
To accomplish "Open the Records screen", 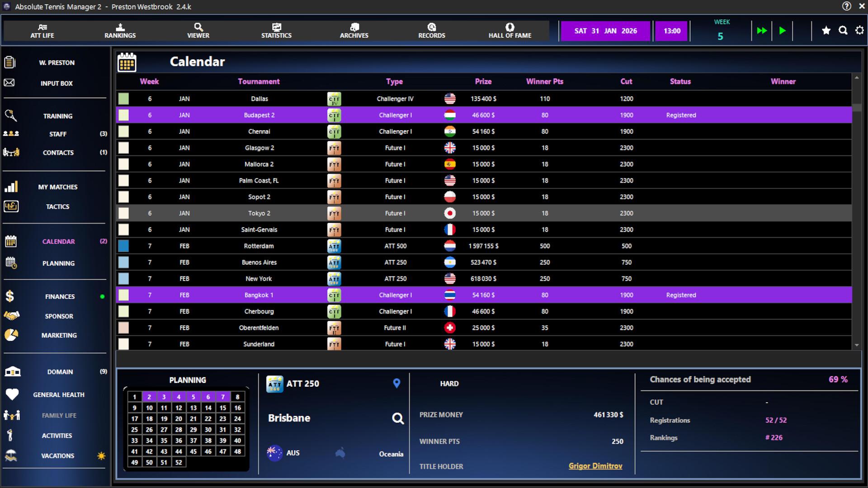I will pos(432,31).
